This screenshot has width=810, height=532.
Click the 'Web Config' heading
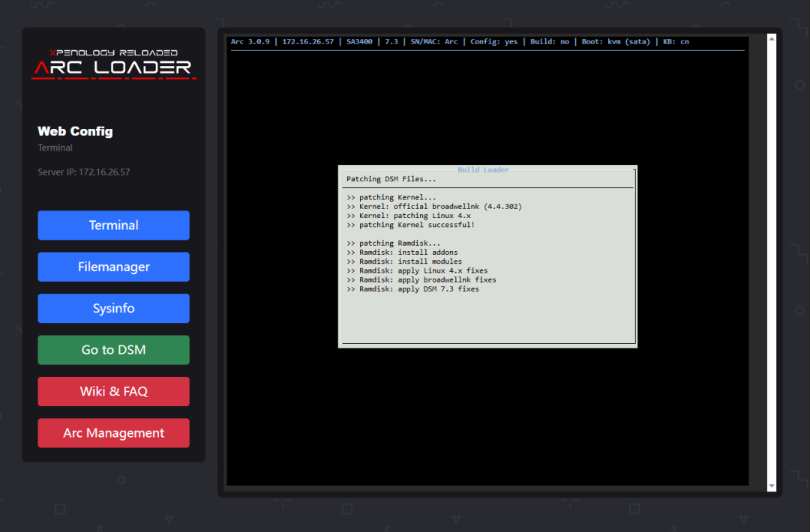click(76, 131)
